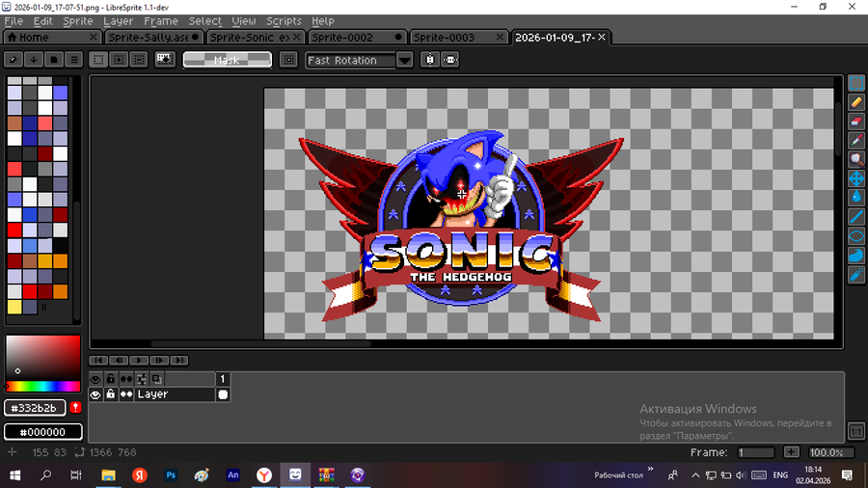This screenshot has width=868, height=488.
Task: Select the Line tool
Action: pos(856,216)
